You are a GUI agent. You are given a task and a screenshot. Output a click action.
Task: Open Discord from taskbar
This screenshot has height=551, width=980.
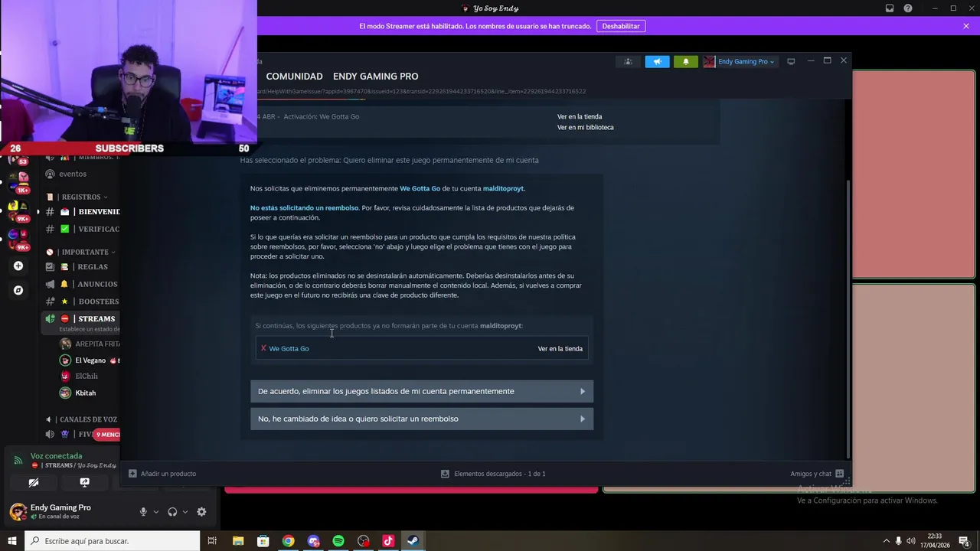[313, 541]
